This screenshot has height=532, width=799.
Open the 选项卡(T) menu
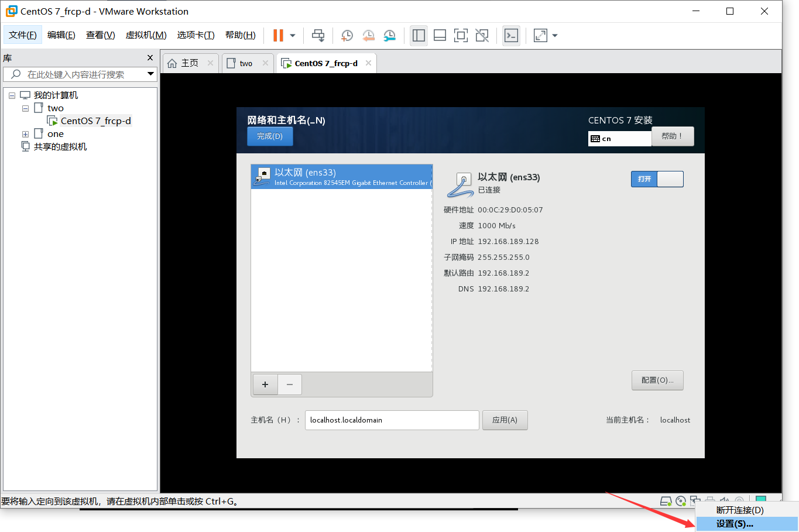tap(196, 35)
